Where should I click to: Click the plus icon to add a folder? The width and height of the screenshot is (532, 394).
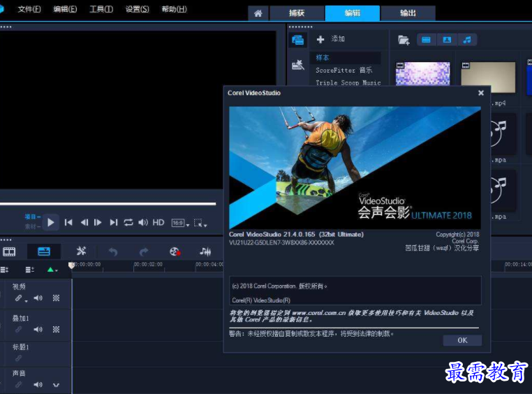(320, 39)
